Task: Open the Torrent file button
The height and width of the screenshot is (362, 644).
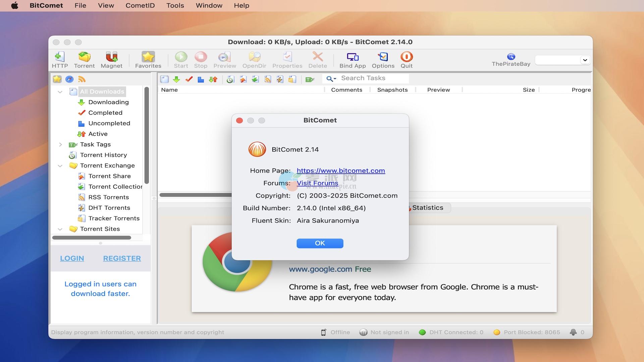Action: click(x=84, y=60)
